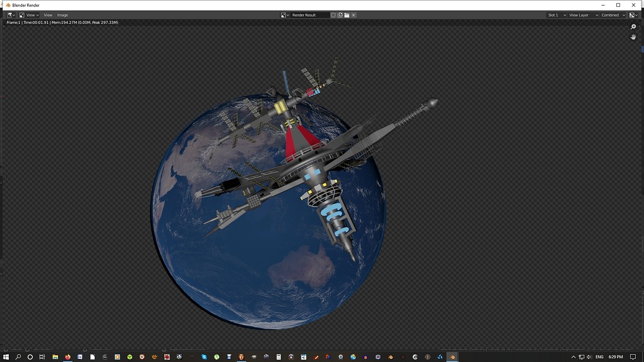The height and width of the screenshot is (362, 644).
Task: Click the Render Result name field
Action: pos(309,15)
